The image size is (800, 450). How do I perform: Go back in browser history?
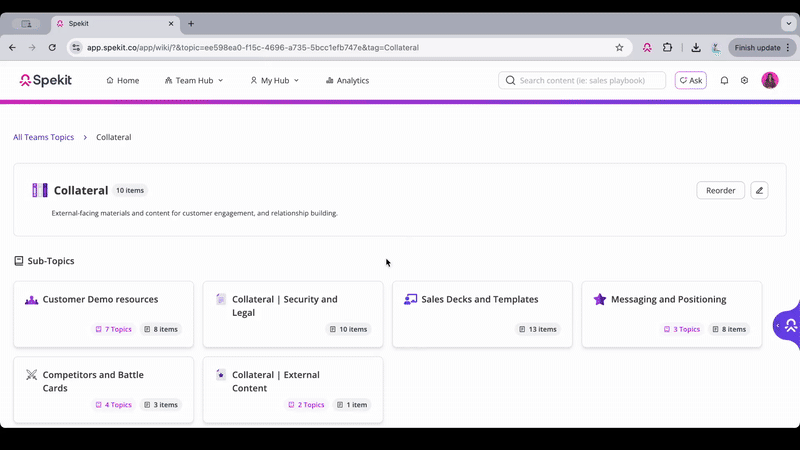(x=12, y=47)
